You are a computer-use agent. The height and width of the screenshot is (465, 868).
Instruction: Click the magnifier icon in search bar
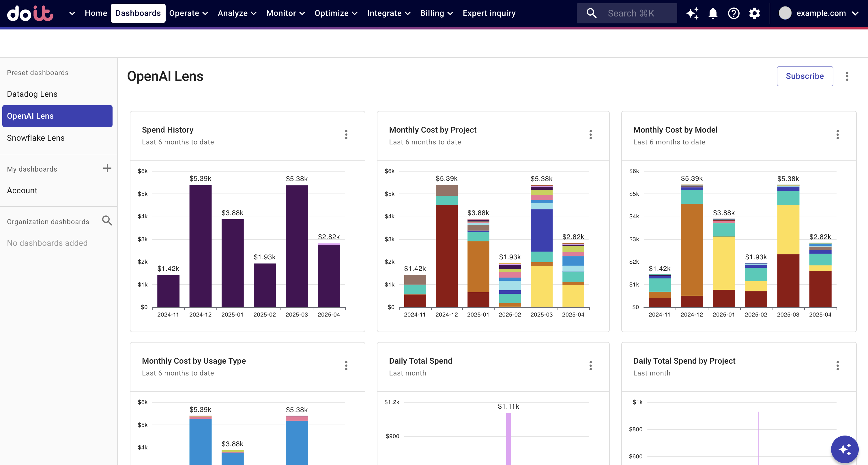(591, 13)
